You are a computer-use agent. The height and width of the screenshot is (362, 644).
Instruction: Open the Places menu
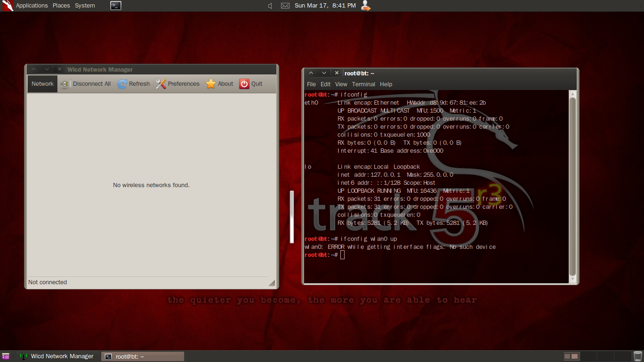tap(61, 6)
